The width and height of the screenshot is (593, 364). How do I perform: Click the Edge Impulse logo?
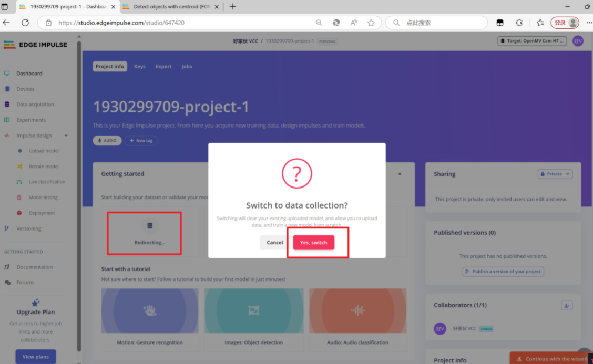click(35, 45)
